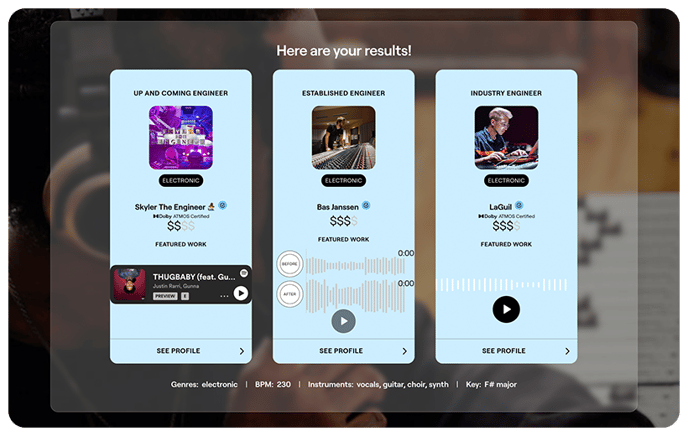The height and width of the screenshot is (436, 688).
Task: Open SEE PROFILE for Industry Engineer
Action: [x=504, y=351]
